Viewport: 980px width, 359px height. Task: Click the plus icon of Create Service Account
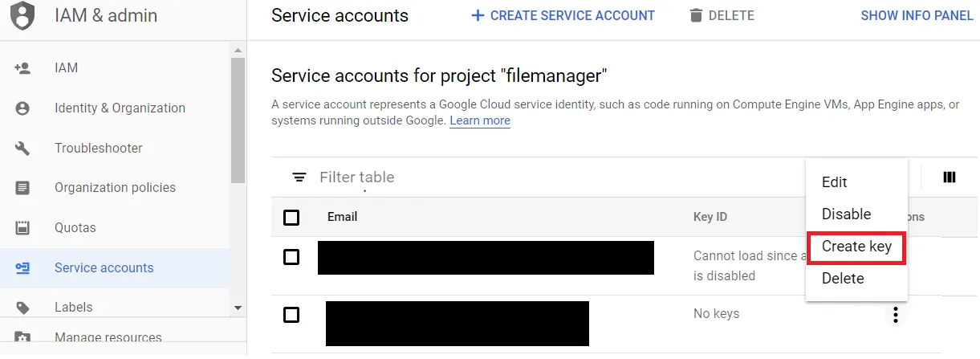[x=478, y=15]
